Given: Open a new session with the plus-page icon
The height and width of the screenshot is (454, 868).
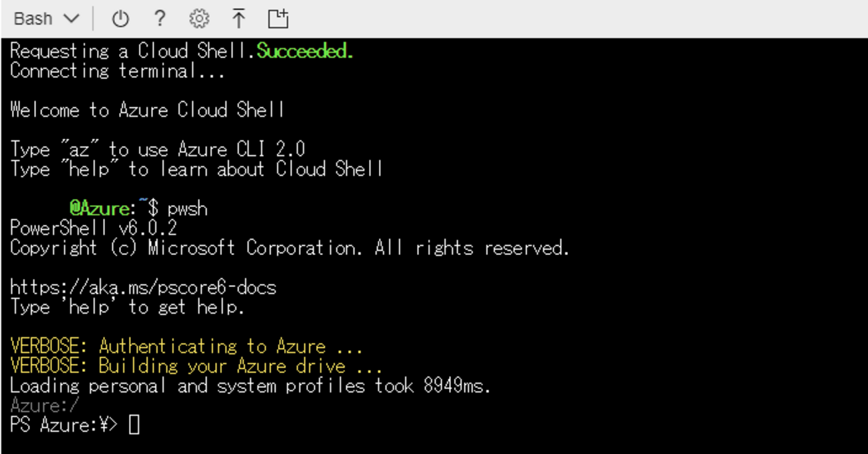Looking at the screenshot, I should (278, 19).
